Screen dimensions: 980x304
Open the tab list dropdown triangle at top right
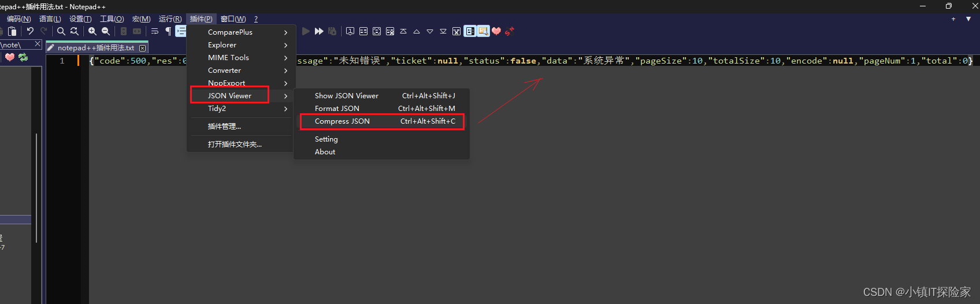tap(968, 19)
